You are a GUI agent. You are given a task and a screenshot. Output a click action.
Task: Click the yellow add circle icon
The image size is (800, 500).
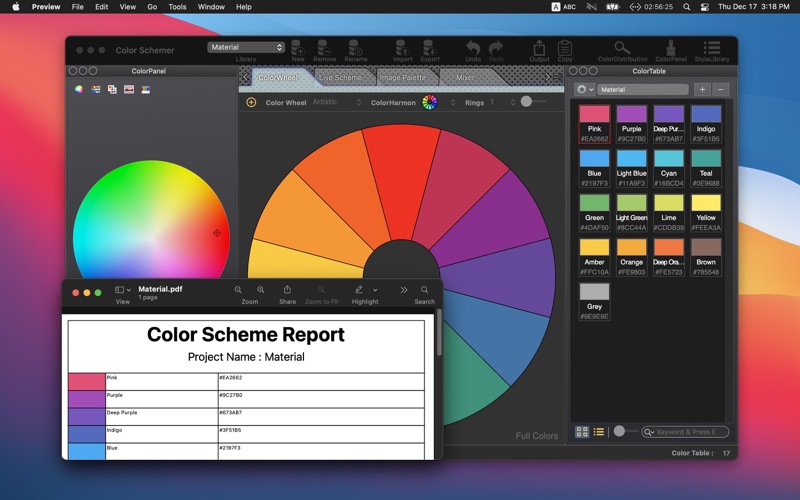point(251,102)
